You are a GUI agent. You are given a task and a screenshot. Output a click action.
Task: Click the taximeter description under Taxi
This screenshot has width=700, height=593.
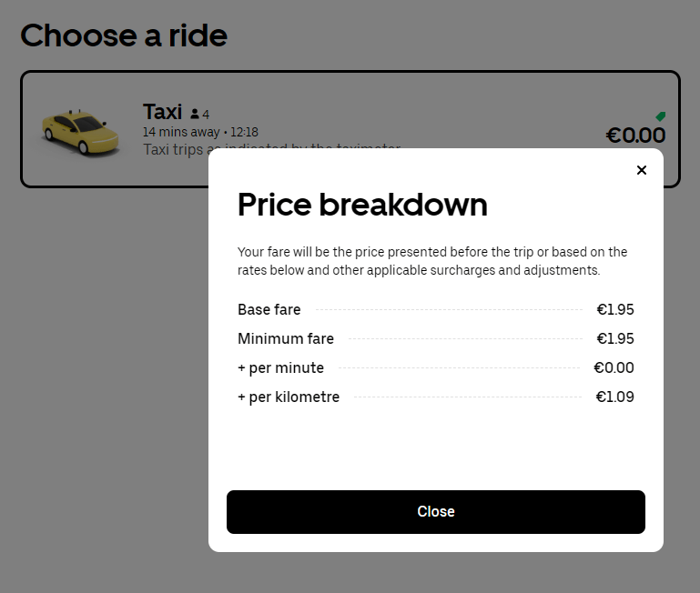point(175,149)
